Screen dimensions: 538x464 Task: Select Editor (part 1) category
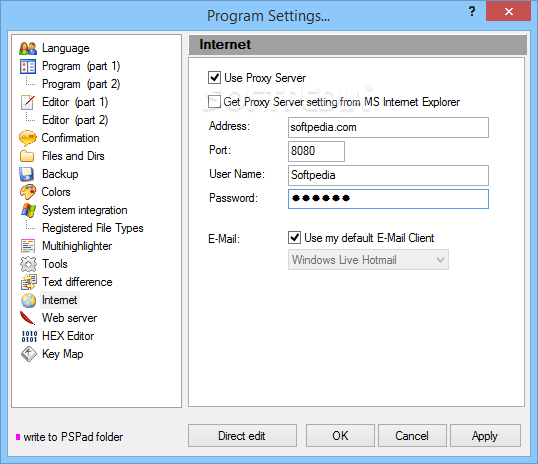(75, 102)
